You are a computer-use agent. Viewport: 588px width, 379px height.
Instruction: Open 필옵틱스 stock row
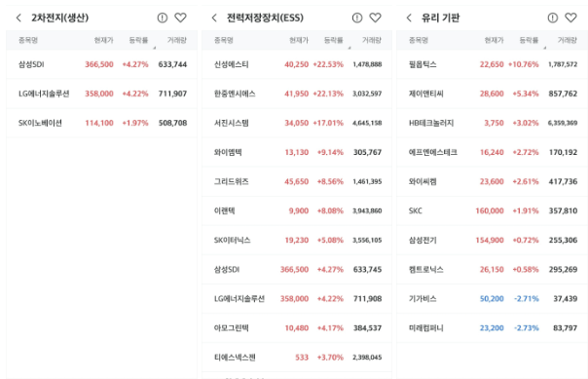pos(492,64)
